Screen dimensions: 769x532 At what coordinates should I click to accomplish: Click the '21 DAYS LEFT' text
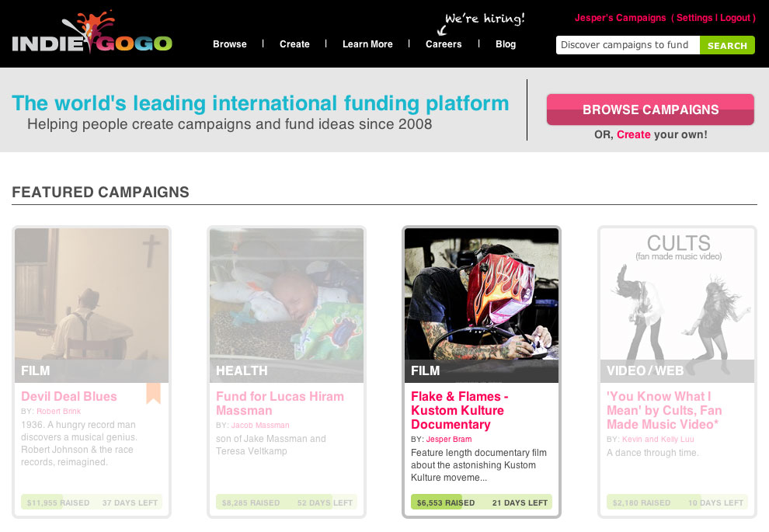click(x=520, y=503)
